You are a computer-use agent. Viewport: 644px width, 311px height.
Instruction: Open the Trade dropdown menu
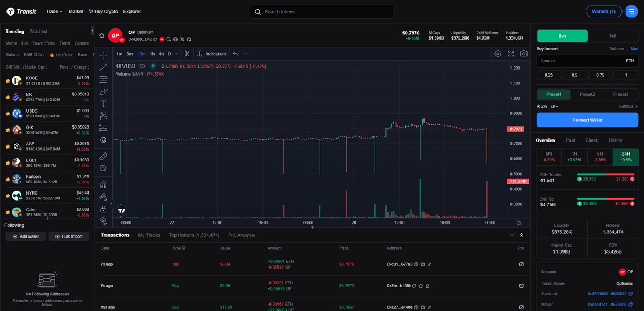click(54, 11)
